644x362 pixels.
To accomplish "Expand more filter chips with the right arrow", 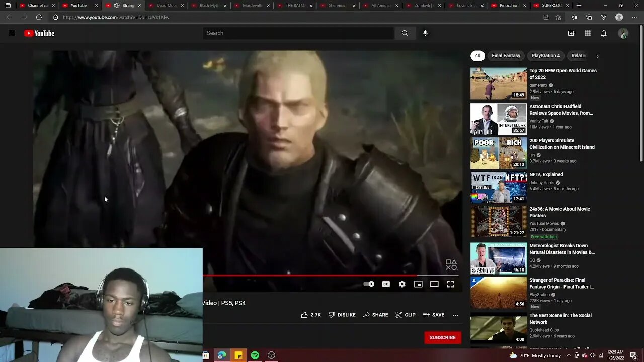I will pyautogui.click(x=597, y=56).
